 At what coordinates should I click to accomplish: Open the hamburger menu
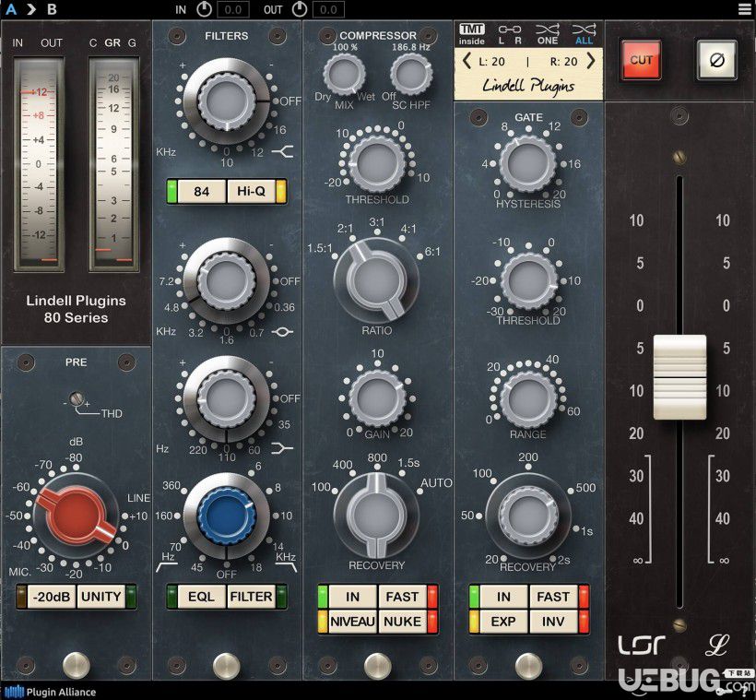coord(745,9)
